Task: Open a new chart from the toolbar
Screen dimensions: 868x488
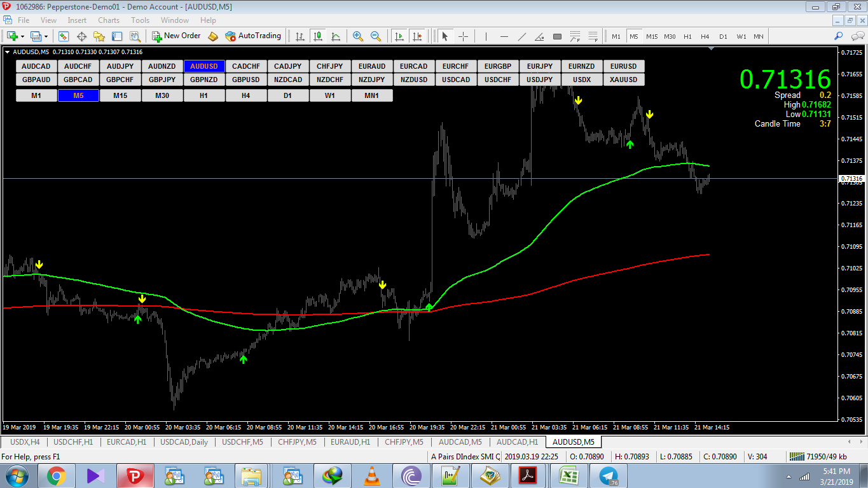Action: pyautogui.click(x=12, y=36)
